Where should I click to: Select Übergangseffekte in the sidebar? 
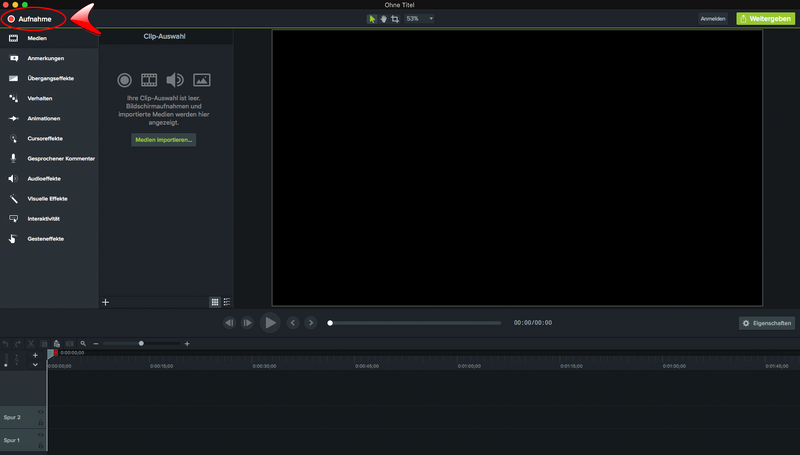pyautogui.click(x=49, y=78)
